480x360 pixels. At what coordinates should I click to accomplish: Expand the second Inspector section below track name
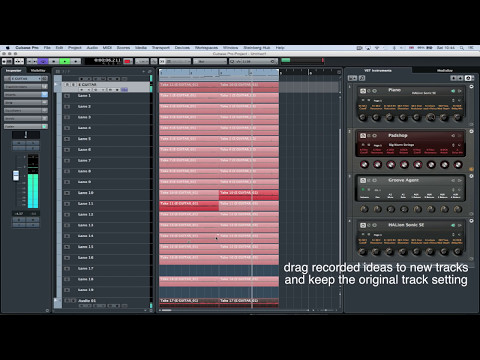[26, 87]
